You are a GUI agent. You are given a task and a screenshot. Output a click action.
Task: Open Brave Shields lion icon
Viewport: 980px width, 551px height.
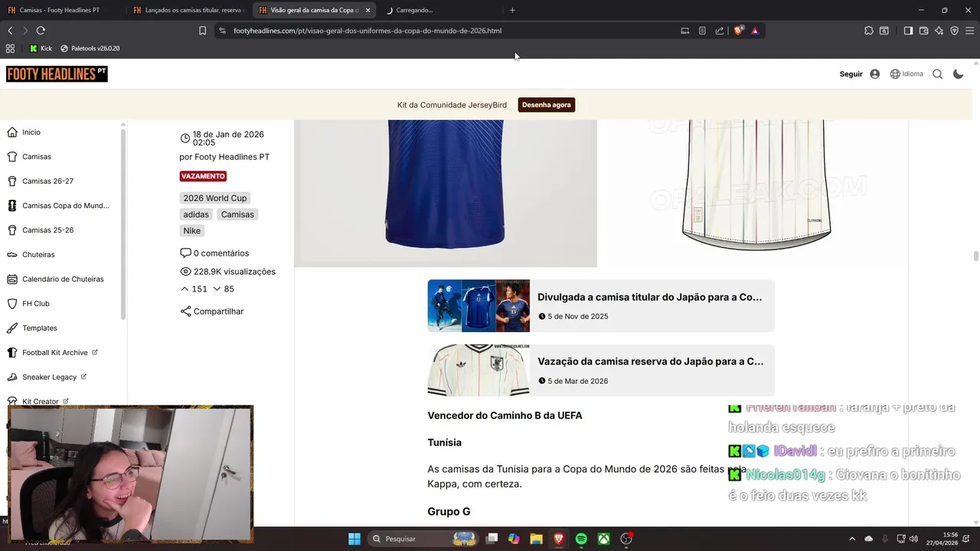[x=739, y=31]
